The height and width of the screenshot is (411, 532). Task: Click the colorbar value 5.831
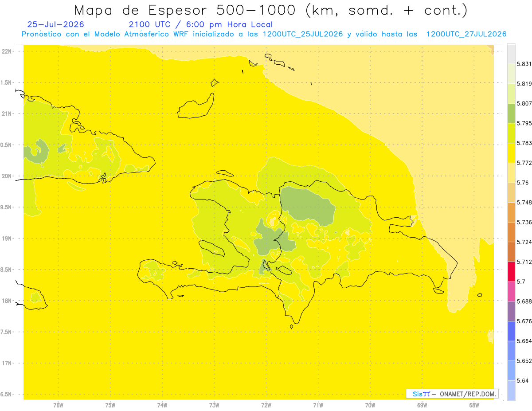(524, 64)
